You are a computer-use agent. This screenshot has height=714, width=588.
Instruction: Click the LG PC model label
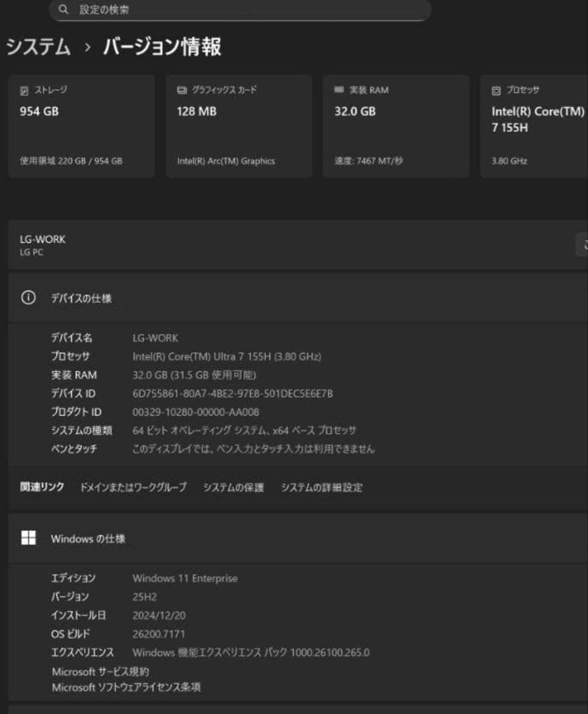click(x=32, y=253)
